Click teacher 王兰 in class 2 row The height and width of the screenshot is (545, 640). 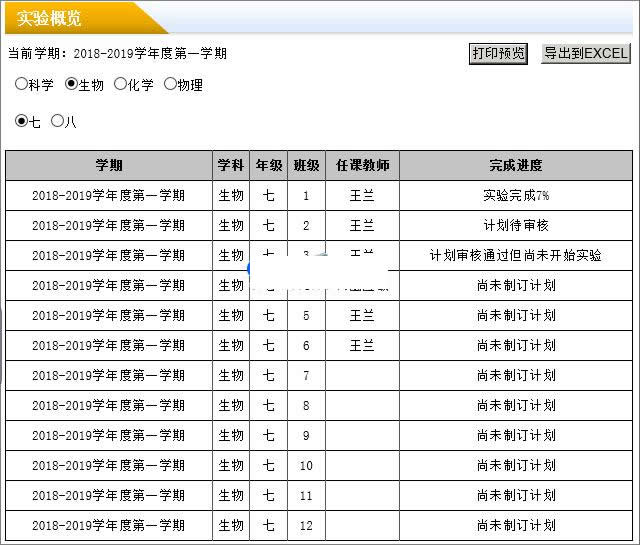click(362, 225)
